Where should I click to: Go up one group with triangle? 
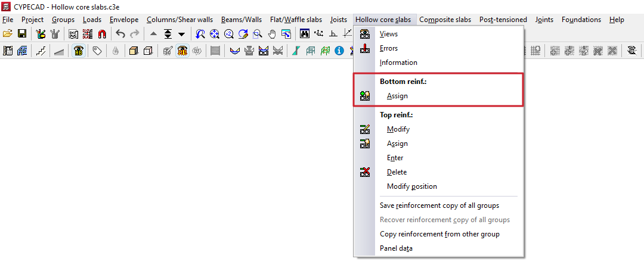[153, 34]
